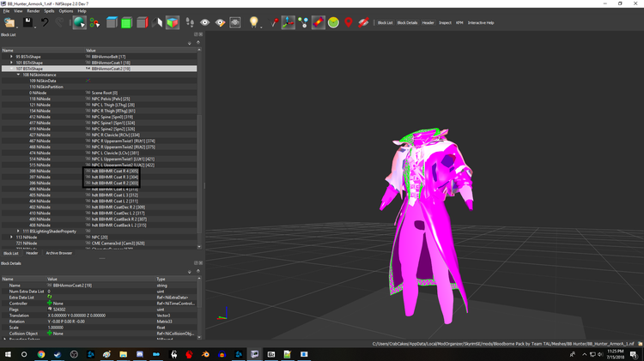
Task: Collapse the 107 BSTriShape row
Action: tap(11, 69)
